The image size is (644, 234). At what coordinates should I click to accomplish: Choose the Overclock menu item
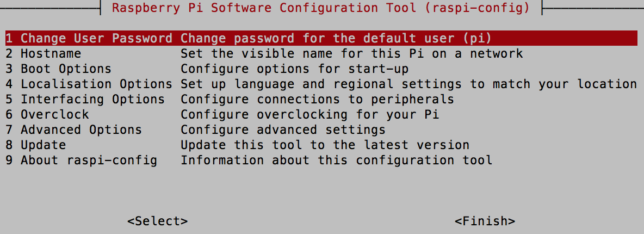pyautogui.click(x=321, y=114)
